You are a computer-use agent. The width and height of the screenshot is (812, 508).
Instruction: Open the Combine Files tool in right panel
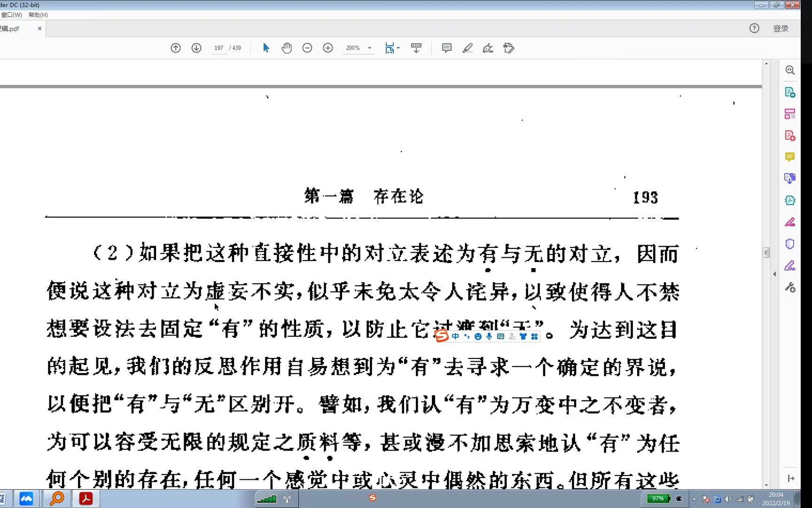790,178
